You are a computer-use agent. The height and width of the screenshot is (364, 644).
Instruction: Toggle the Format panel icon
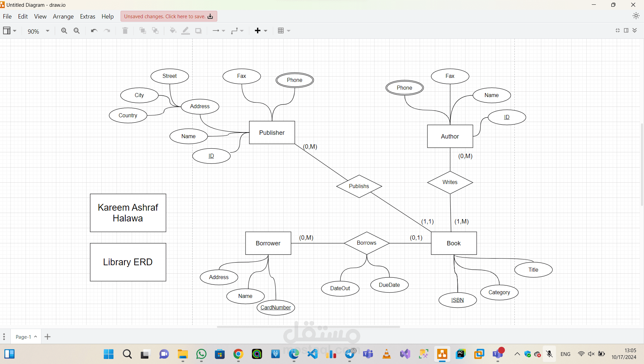click(x=626, y=30)
